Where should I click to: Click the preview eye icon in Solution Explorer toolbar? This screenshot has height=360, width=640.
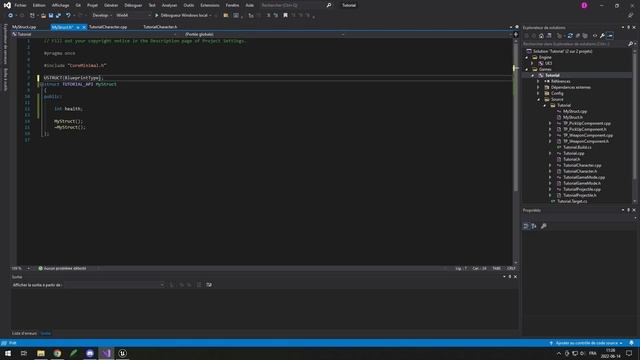(595, 36)
